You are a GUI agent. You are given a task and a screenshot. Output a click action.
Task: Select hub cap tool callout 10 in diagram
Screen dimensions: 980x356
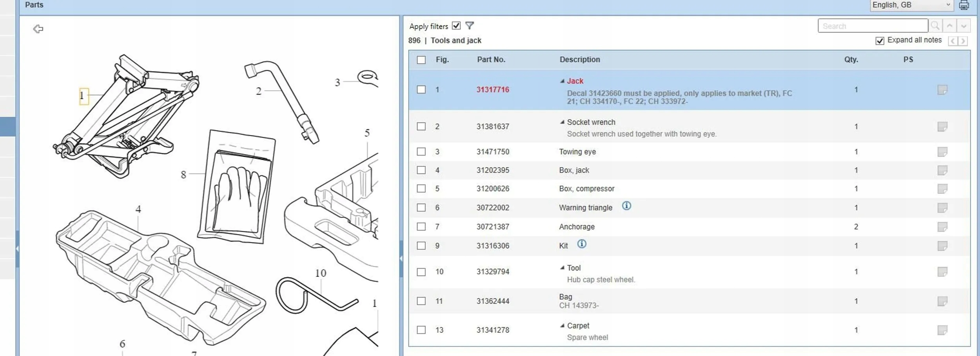point(321,273)
